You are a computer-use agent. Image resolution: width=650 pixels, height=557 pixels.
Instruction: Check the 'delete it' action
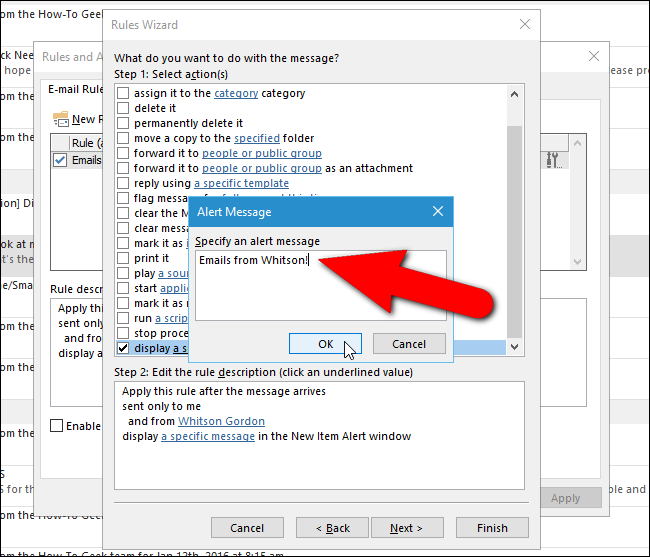pos(123,108)
